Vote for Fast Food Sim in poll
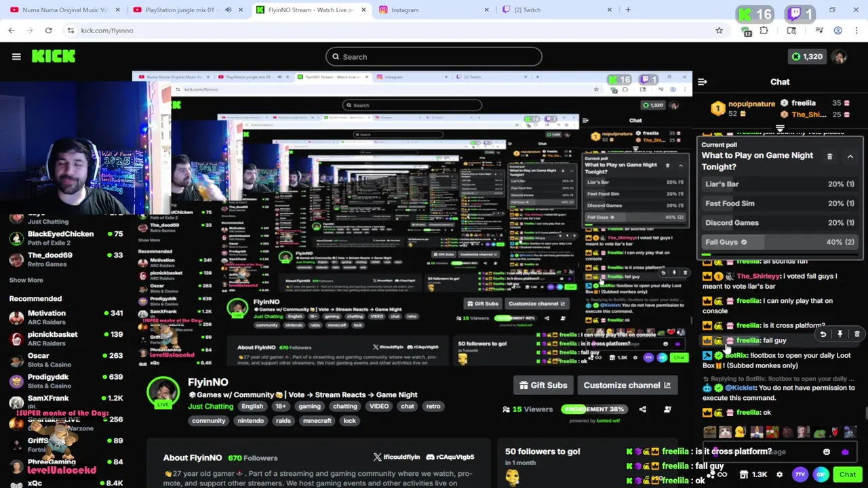Screen dimensions: 868x488 click(x=780, y=203)
